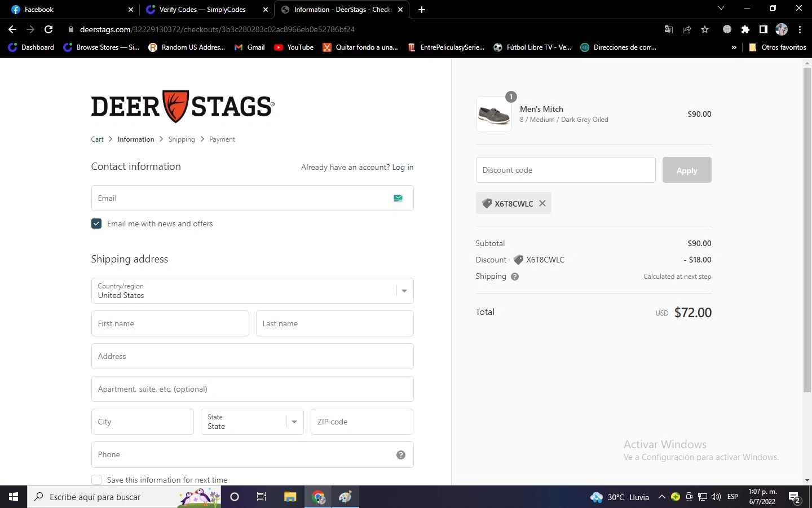Click the Address input field
Image resolution: width=812 pixels, height=508 pixels.
tap(252, 356)
